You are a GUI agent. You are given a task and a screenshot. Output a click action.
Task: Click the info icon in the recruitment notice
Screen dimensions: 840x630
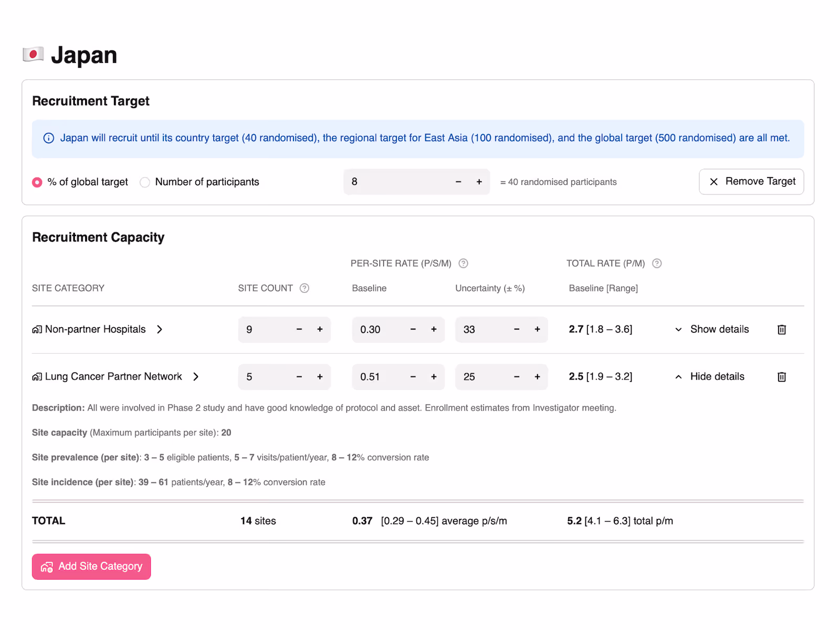pyautogui.click(x=48, y=138)
